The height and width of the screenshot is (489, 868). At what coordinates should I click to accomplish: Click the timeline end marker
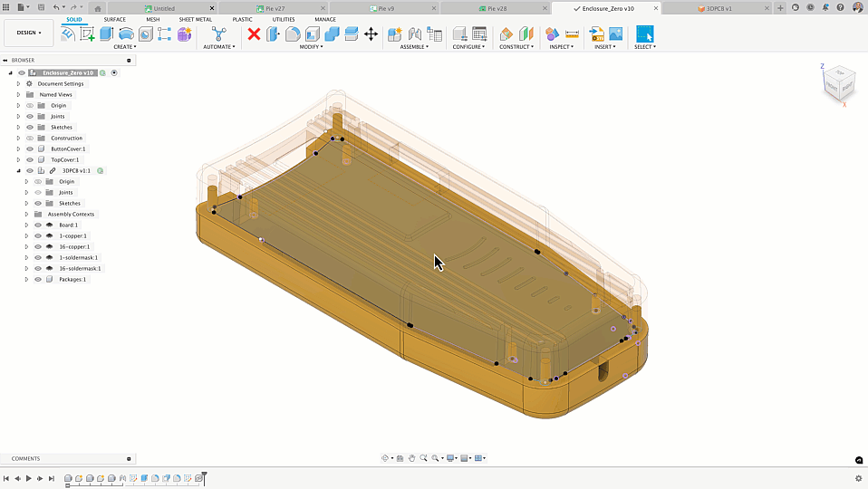point(205,475)
